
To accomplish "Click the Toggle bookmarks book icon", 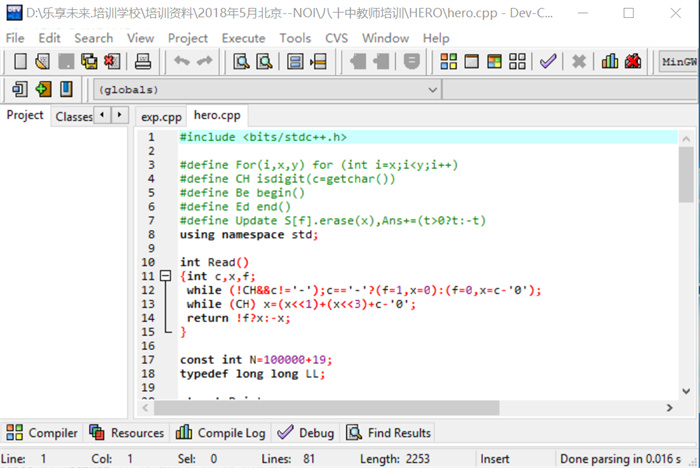I will [66, 89].
